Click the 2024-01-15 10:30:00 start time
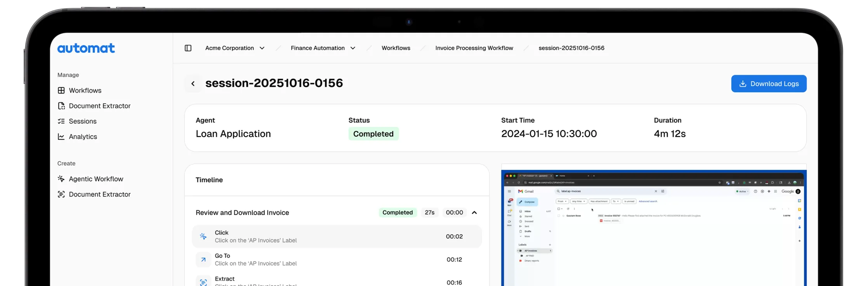Viewport: 868px width, 286px height. [549, 134]
